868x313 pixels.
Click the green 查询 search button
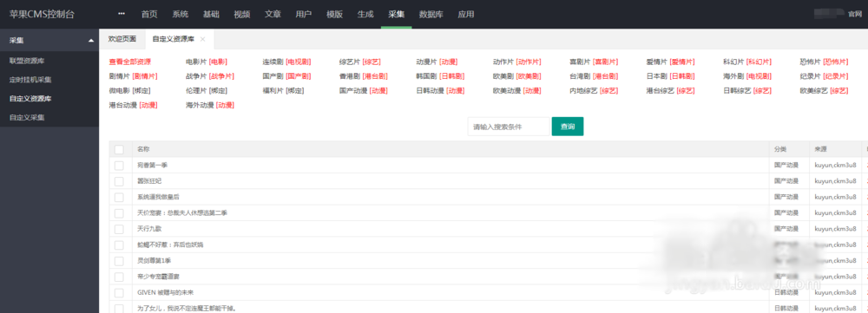568,127
